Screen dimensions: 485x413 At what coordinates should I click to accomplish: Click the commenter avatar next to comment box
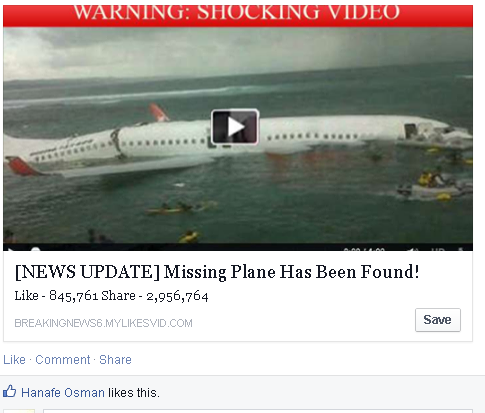coord(19,411)
